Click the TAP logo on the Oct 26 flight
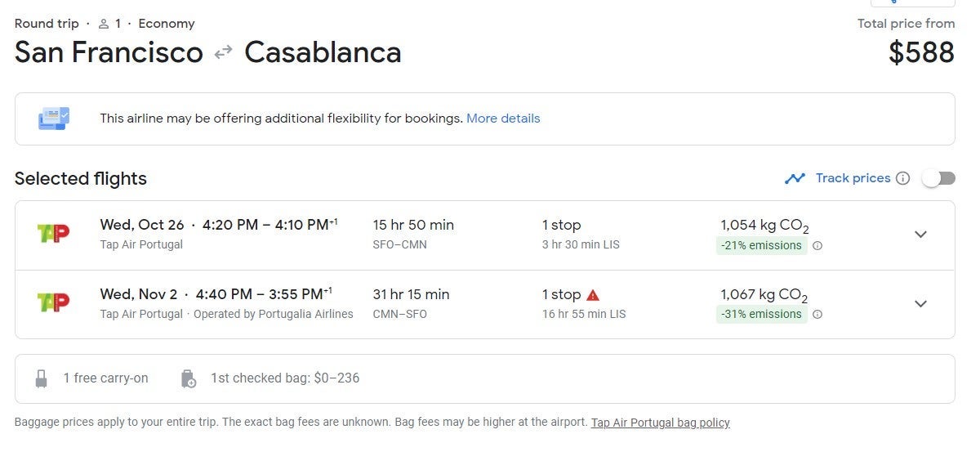Image resolution: width=980 pixels, height=452 pixels. (54, 234)
